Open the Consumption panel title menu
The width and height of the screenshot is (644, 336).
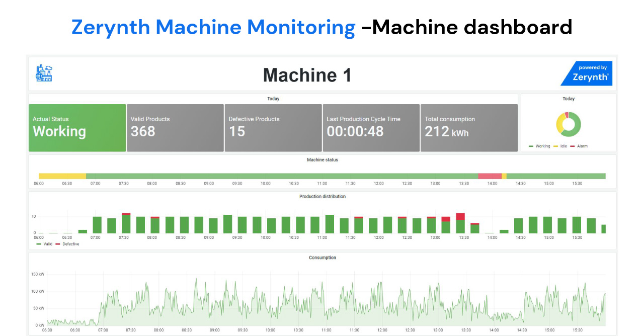[323, 258]
